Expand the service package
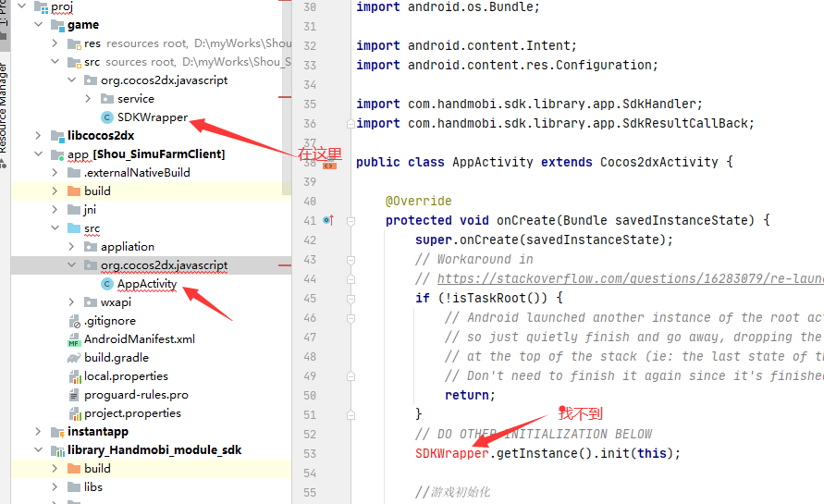Viewport: 824px width, 504px height. point(88,98)
